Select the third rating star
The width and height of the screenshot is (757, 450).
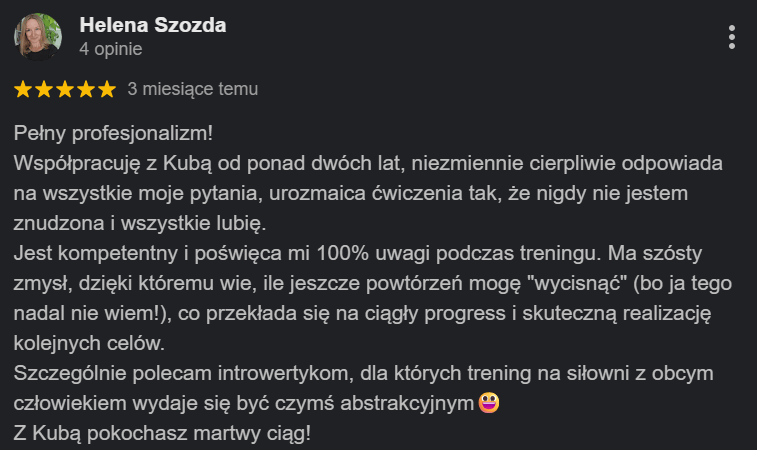click(65, 89)
